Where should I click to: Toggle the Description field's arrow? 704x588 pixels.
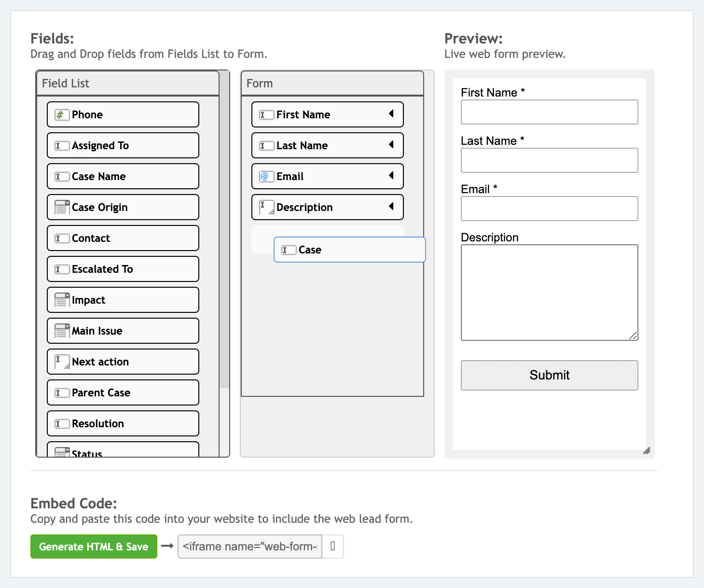(391, 207)
